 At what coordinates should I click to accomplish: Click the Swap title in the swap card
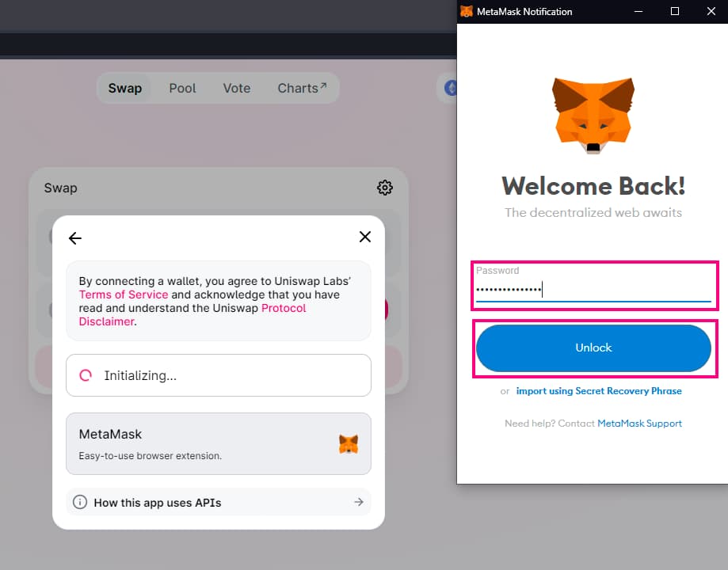[x=60, y=188]
